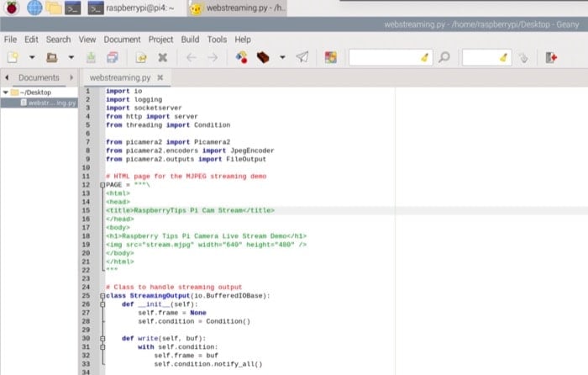The height and width of the screenshot is (375, 588).
Task: Collapse with-block fold at line 31
Action: 102,347
